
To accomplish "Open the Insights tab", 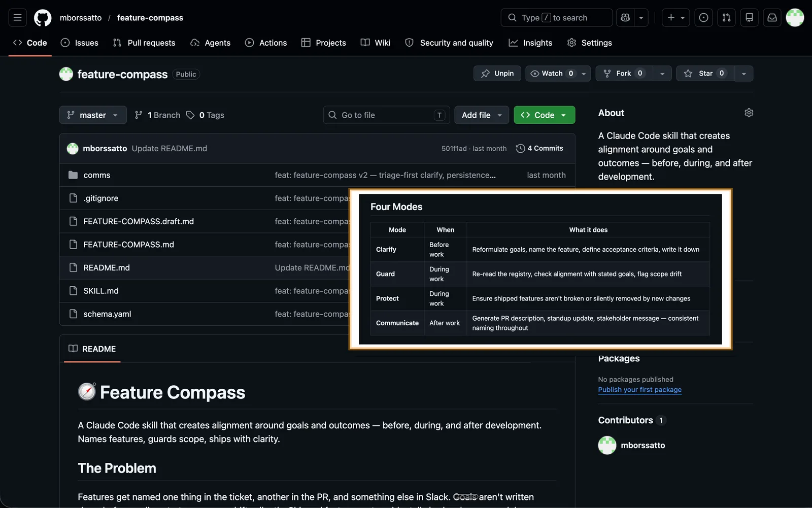I will coord(531,43).
